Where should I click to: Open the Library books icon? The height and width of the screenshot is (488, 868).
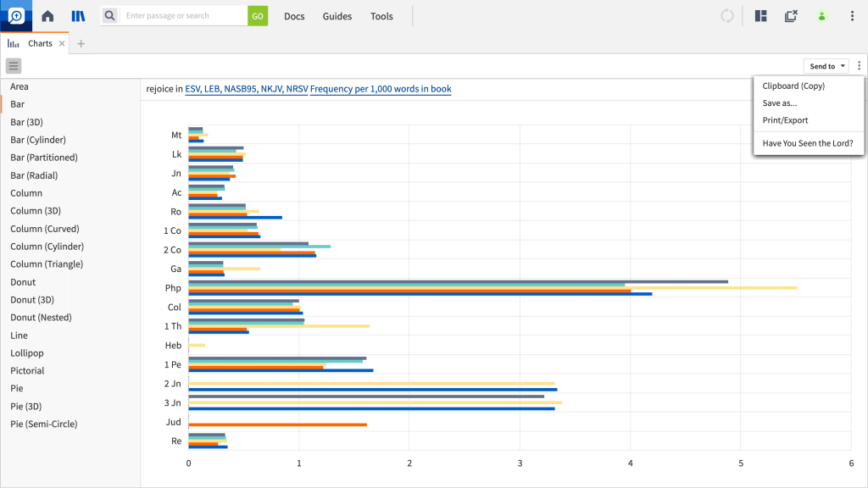tap(78, 16)
